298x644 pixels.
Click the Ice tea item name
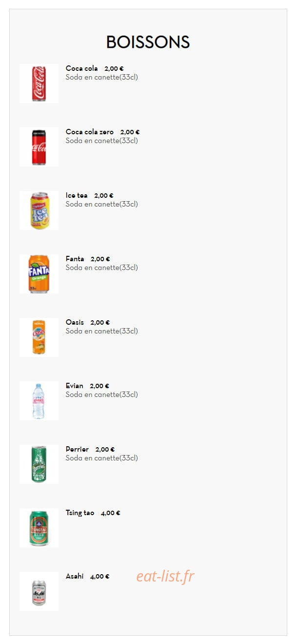tap(77, 195)
